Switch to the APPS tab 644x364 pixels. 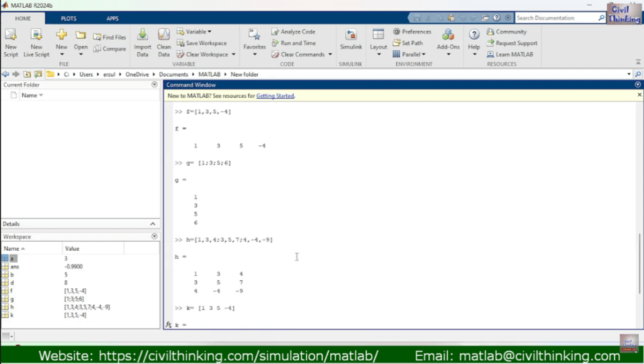click(x=112, y=18)
